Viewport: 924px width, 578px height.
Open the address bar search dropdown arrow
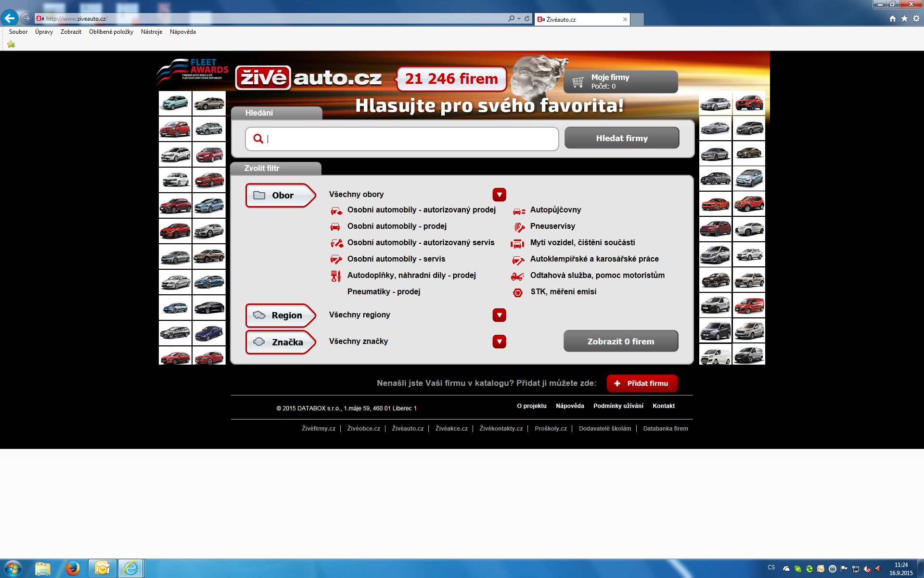pyautogui.click(x=519, y=19)
